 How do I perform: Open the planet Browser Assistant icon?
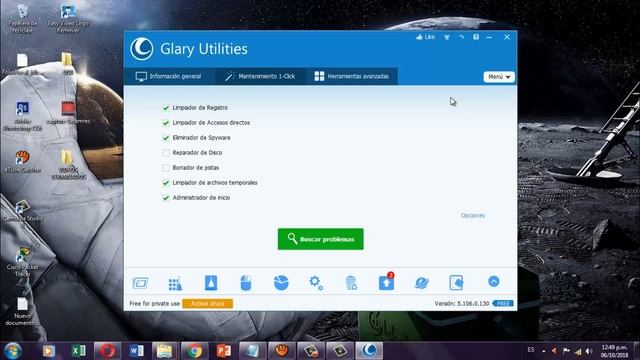click(x=421, y=282)
